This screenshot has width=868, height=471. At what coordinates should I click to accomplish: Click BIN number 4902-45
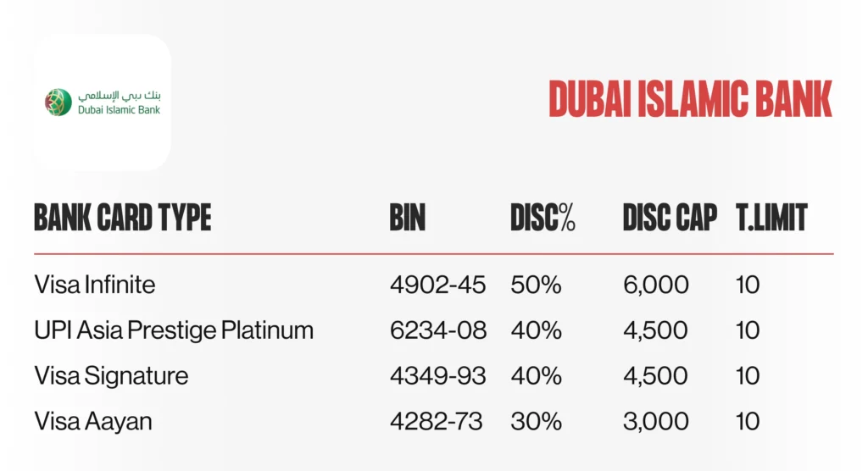(437, 285)
